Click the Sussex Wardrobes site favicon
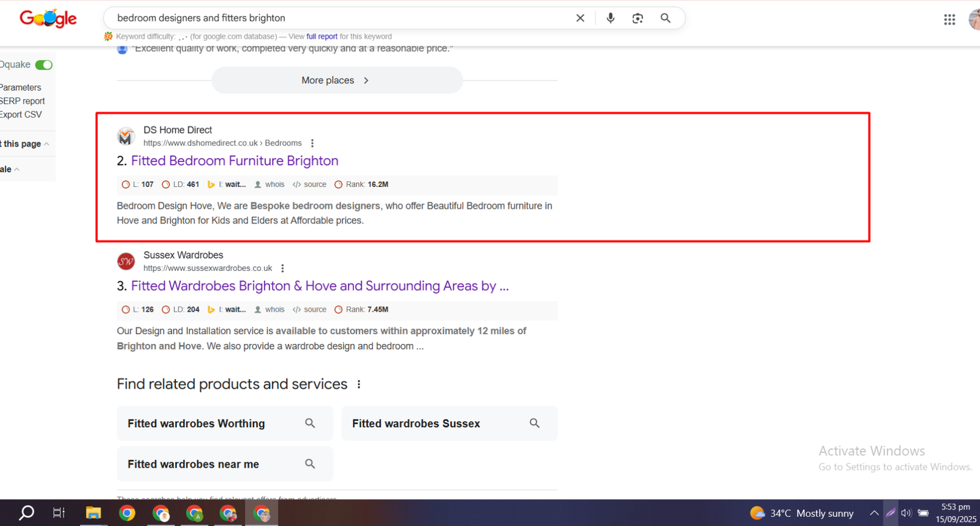980x526 pixels. [x=126, y=262]
